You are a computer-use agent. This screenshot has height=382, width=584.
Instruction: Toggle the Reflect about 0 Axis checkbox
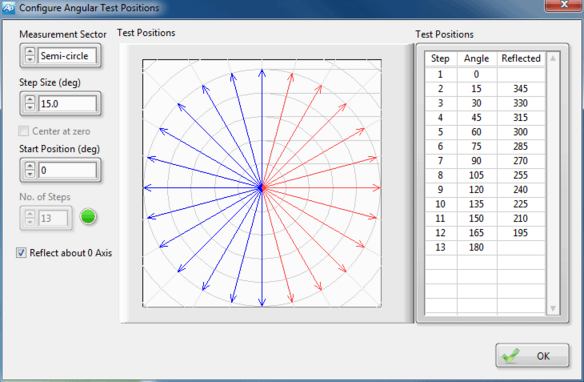(21, 253)
